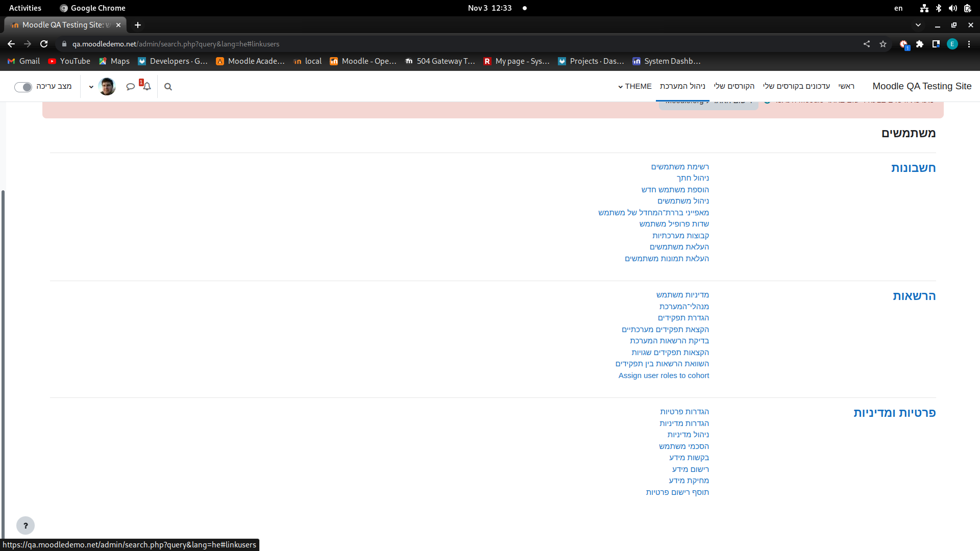The height and width of the screenshot is (551, 980).
Task: Open extension icon with badge in toolbar
Action: tap(904, 44)
